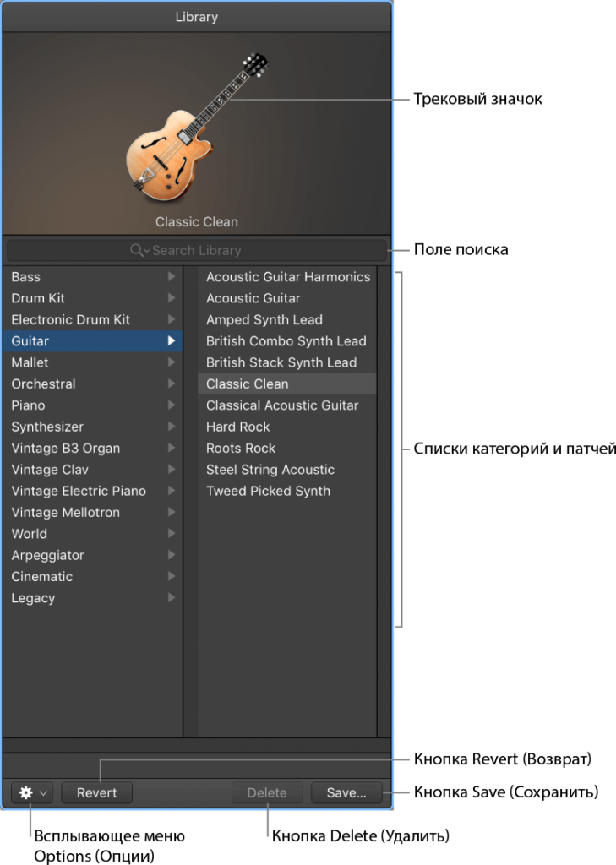616x865 pixels.
Task: Choose the Tweed Picked Synth patch
Action: click(x=287, y=491)
